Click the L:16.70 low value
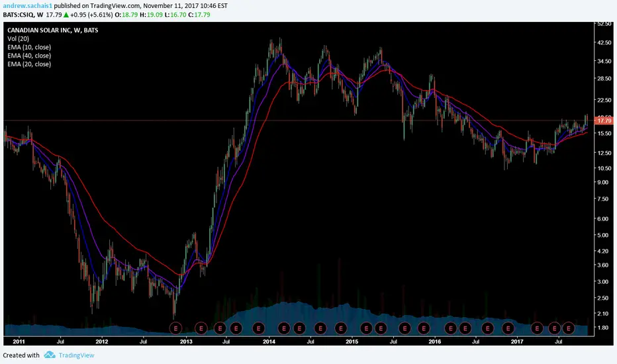Viewport: 617px width, 364px height. (x=175, y=15)
